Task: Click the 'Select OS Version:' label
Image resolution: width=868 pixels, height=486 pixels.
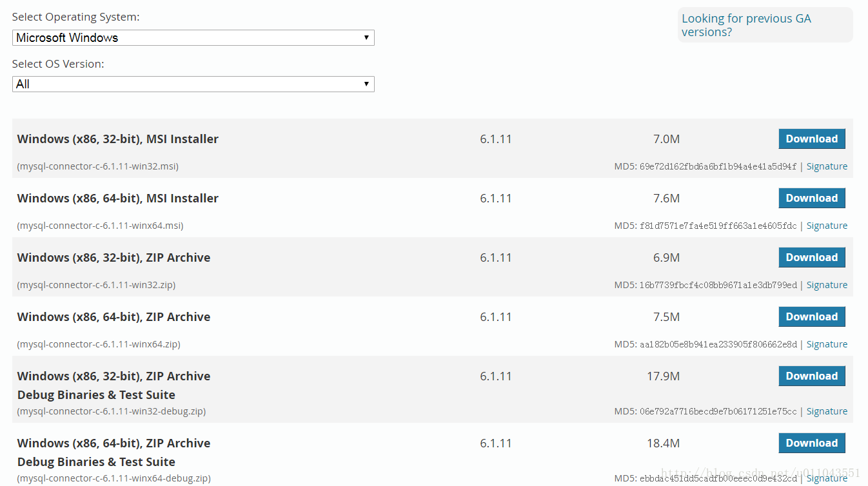Action: (58, 64)
